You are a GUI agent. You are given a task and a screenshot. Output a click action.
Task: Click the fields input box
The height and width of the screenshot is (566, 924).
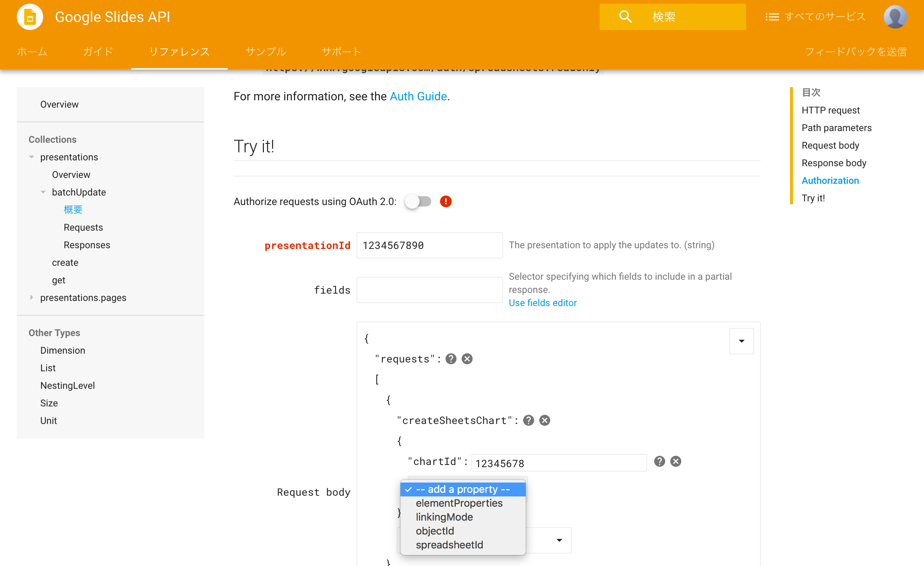429,290
